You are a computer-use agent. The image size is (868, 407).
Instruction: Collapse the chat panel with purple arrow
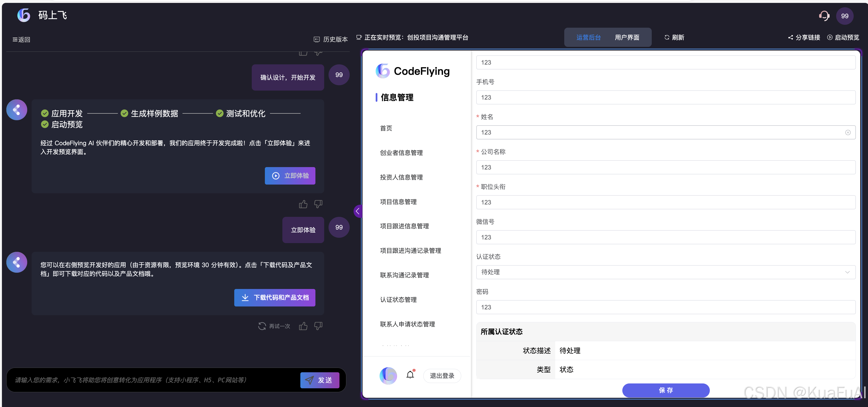tap(357, 212)
